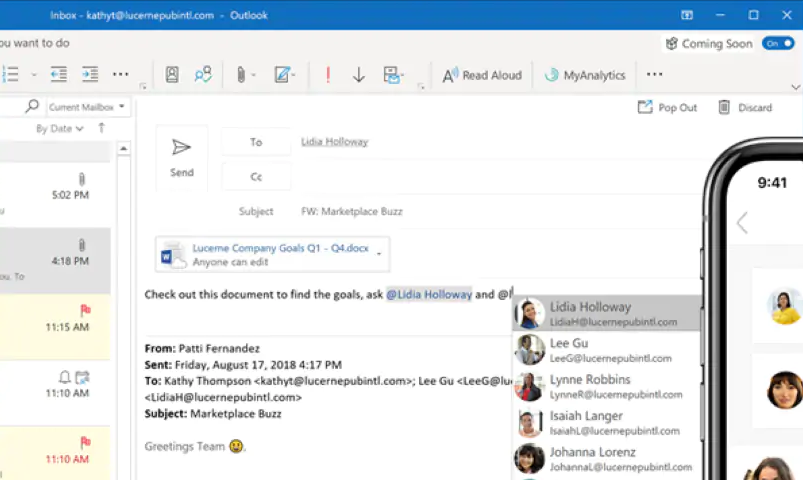
Task: Click the Attach File paperclip icon
Action: click(x=241, y=75)
